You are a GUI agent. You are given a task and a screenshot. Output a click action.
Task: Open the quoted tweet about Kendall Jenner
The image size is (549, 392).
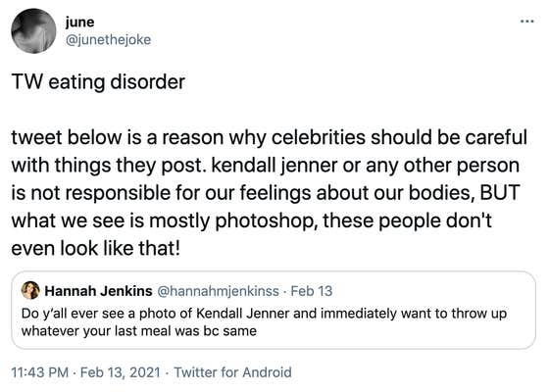pos(274,310)
